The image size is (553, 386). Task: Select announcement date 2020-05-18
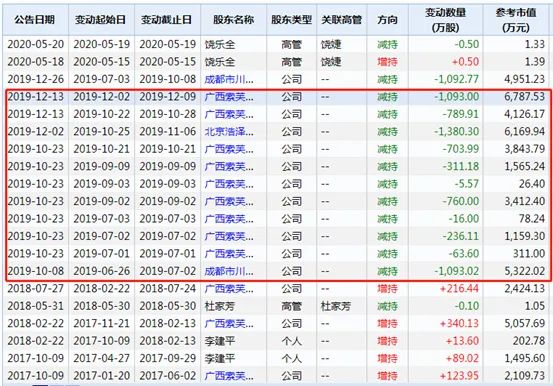tap(36, 62)
